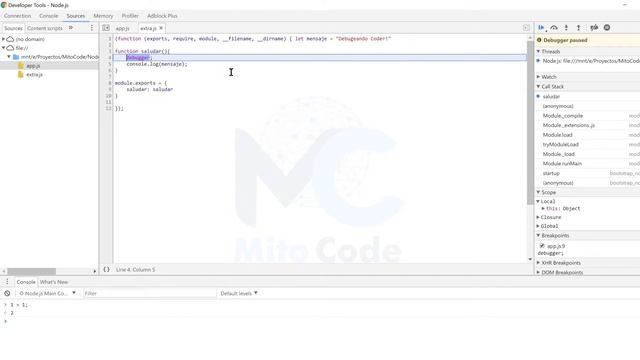Clear the console output icon
640x360 pixels.
click(7, 293)
